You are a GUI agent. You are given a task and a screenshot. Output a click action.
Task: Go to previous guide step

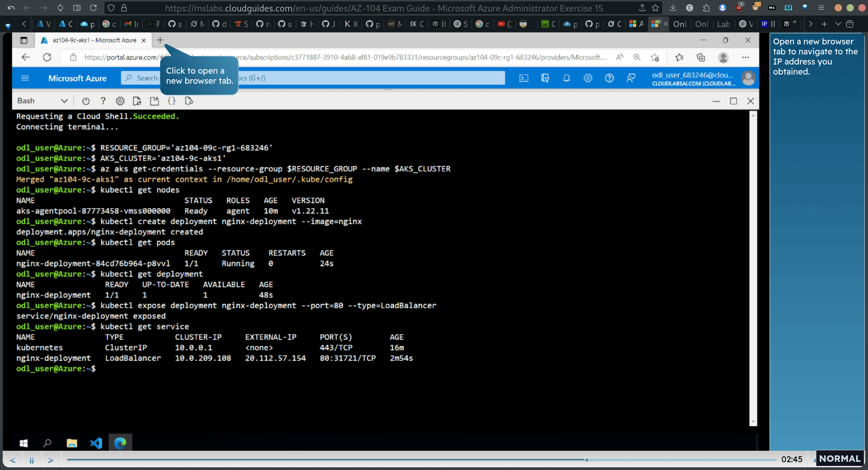(x=12, y=460)
